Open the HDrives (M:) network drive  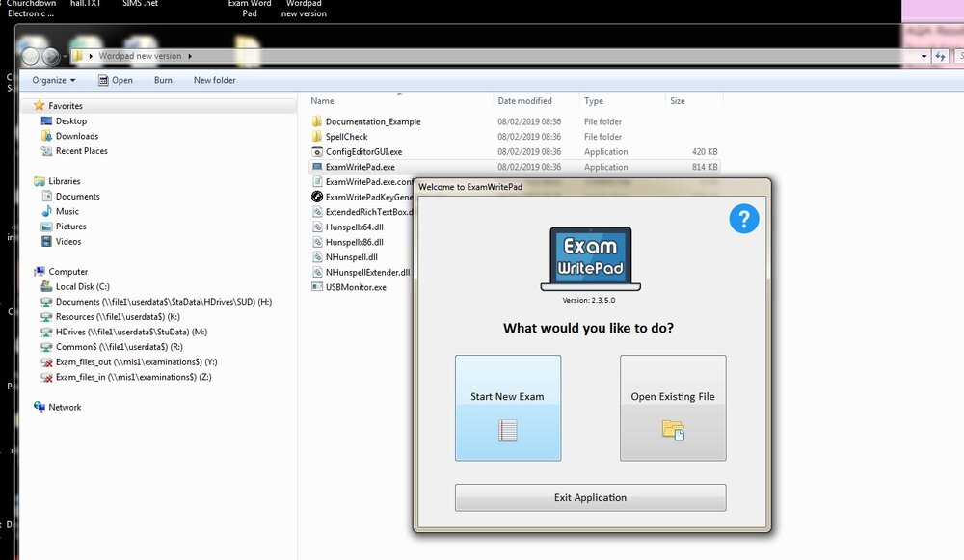131,332
